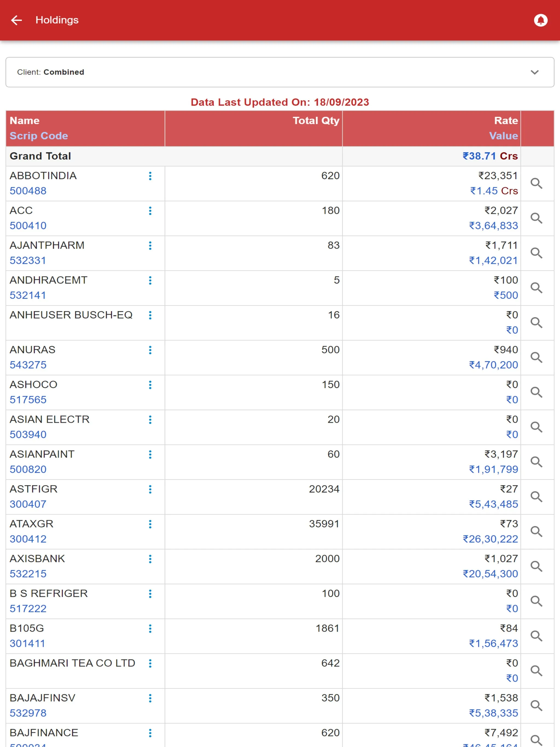Click the Rate column header

tap(506, 121)
